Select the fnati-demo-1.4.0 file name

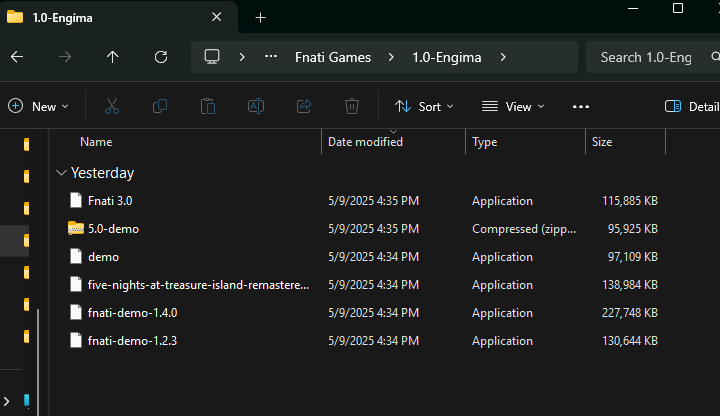[132, 313]
